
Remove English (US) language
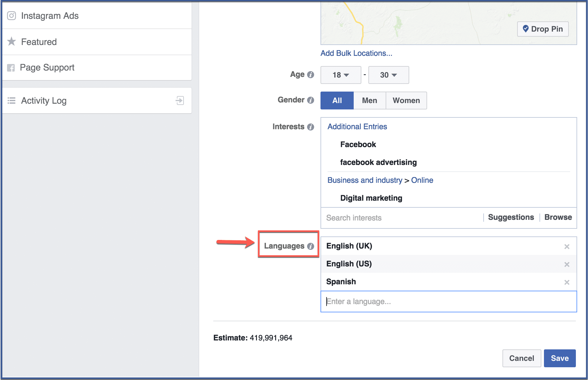click(x=567, y=265)
